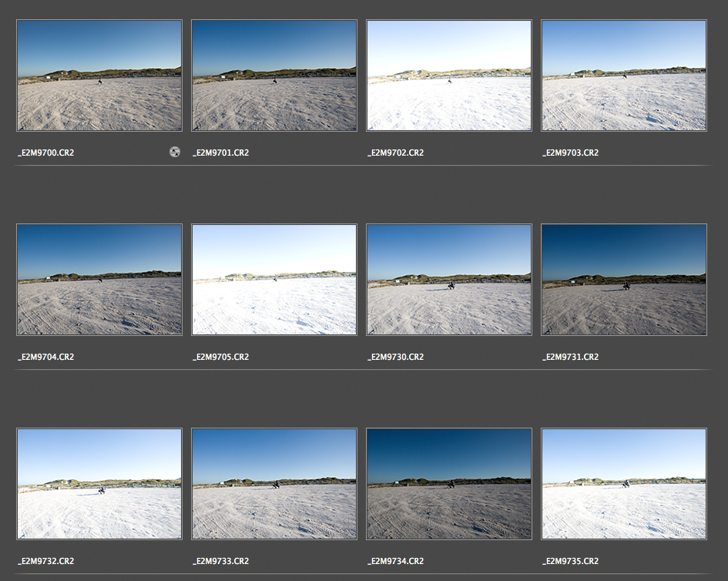Click the bright _E2M9705.CR2 thumbnail
This screenshot has height=581, width=728.
274,280
